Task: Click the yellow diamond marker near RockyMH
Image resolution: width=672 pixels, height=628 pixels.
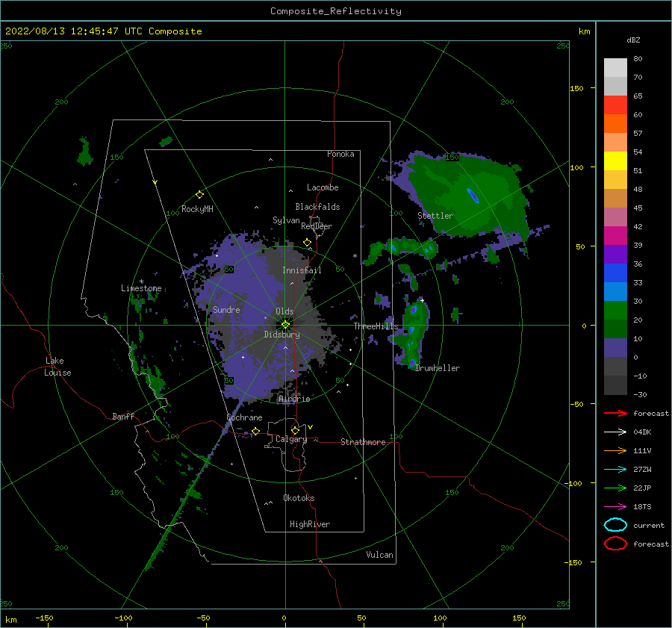Action: click(x=199, y=195)
